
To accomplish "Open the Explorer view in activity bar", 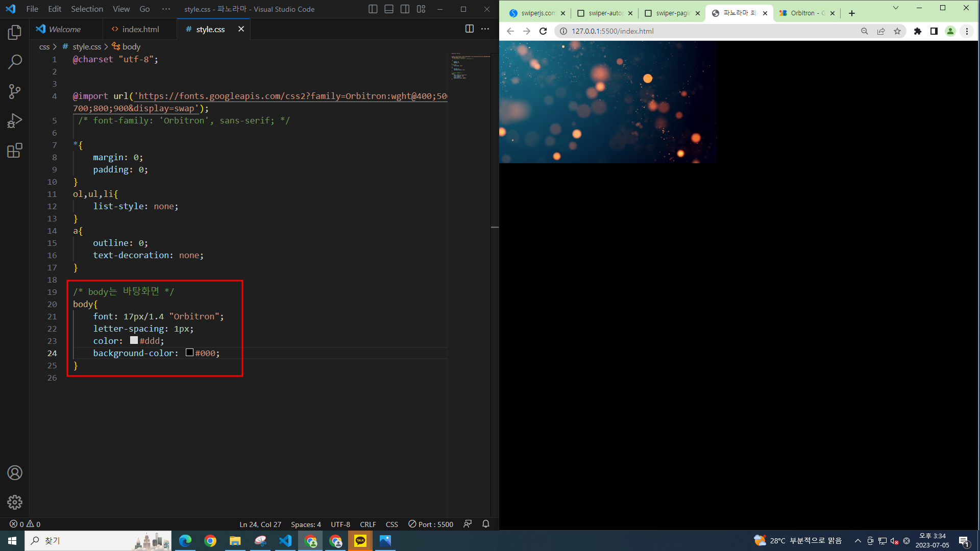I will pyautogui.click(x=15, y=33).
